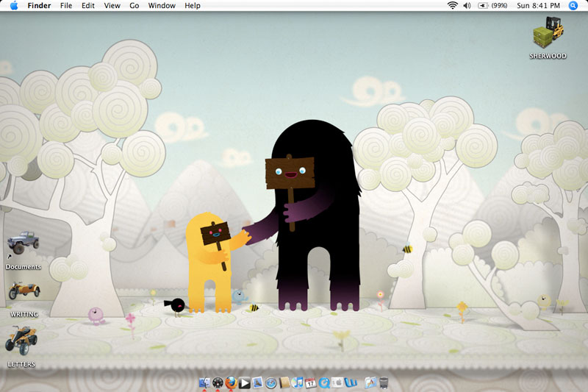The width and height of the screenshot is (588, 392).
Task: Click the clock showing Sun 8:41 PM
Action: pyautogui.click(x=538, y=6)
